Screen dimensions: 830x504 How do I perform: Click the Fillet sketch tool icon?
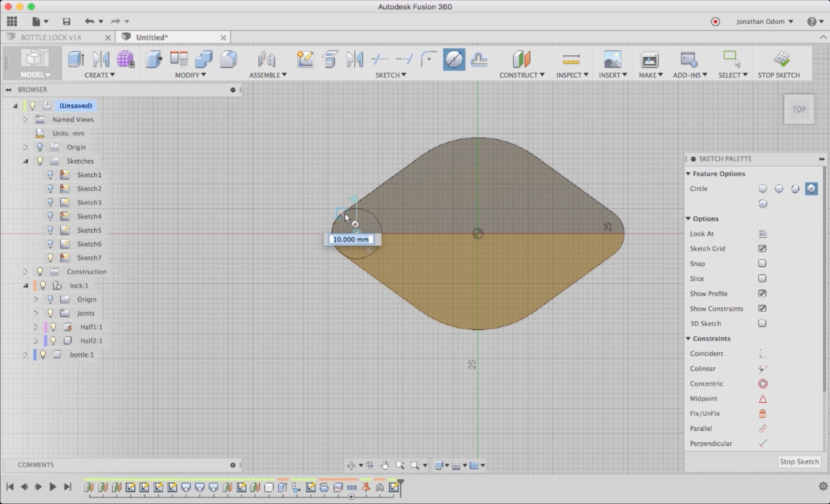(429, 59)
